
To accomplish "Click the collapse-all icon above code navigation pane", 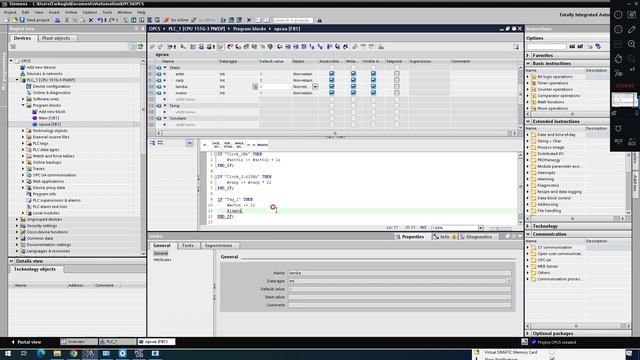I will tap(160, 143).
